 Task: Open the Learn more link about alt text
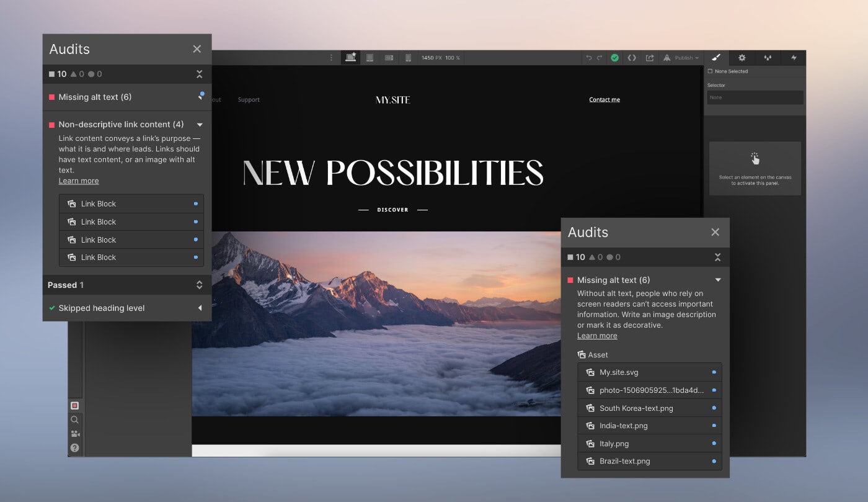tap(596, 335)
